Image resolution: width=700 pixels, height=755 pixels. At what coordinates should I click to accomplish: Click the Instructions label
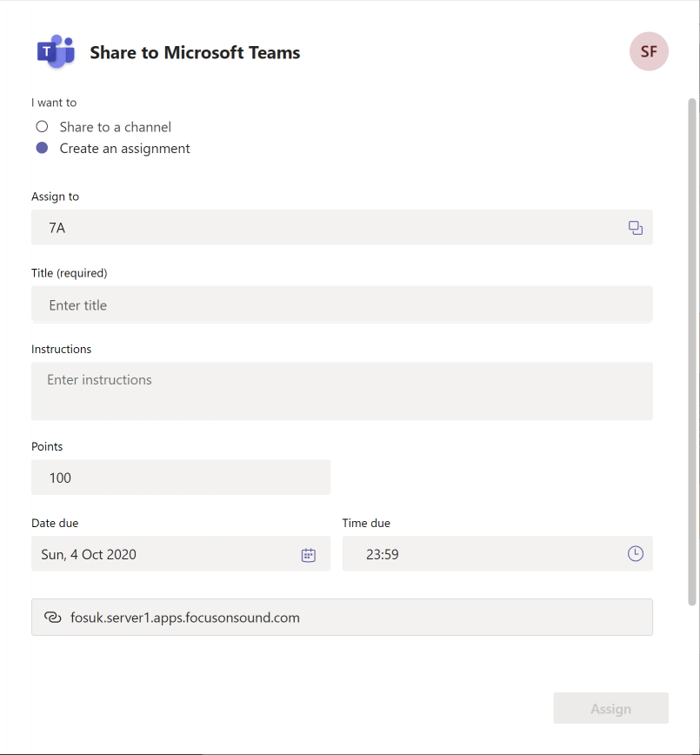pos(61,349)
